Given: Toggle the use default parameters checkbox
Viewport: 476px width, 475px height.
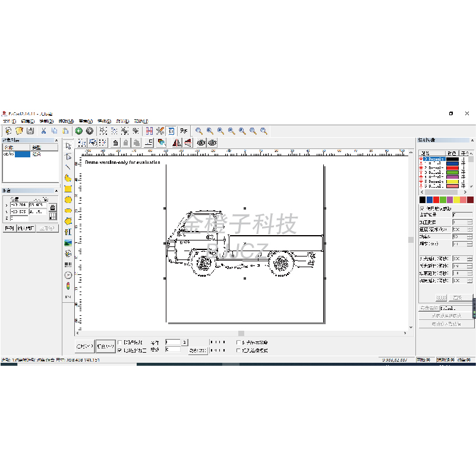Looking at the screenshot, I should [x=423, y=208].
